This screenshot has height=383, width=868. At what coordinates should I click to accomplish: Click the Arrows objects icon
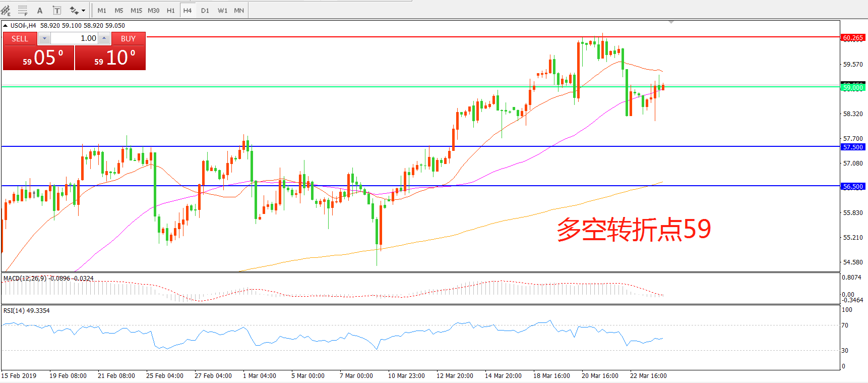point(74,10)
